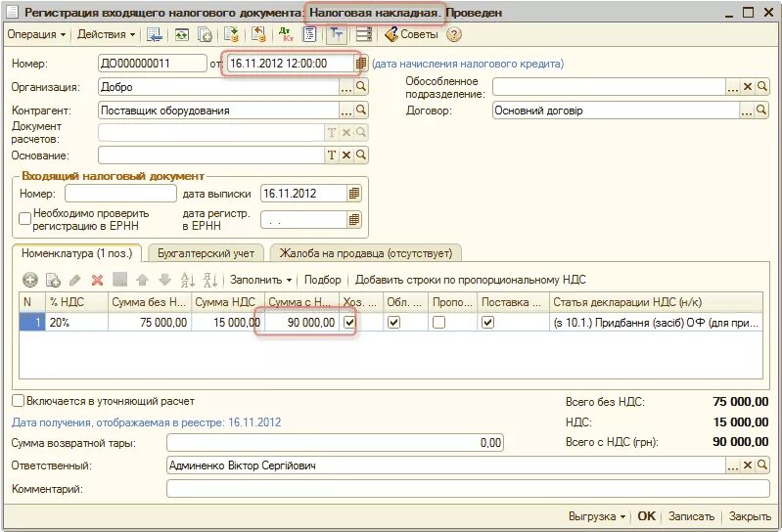The height and width of the screenshot is (532, 782).
Task: Move the table row up with arrow icon
Action: click(142, 280)
